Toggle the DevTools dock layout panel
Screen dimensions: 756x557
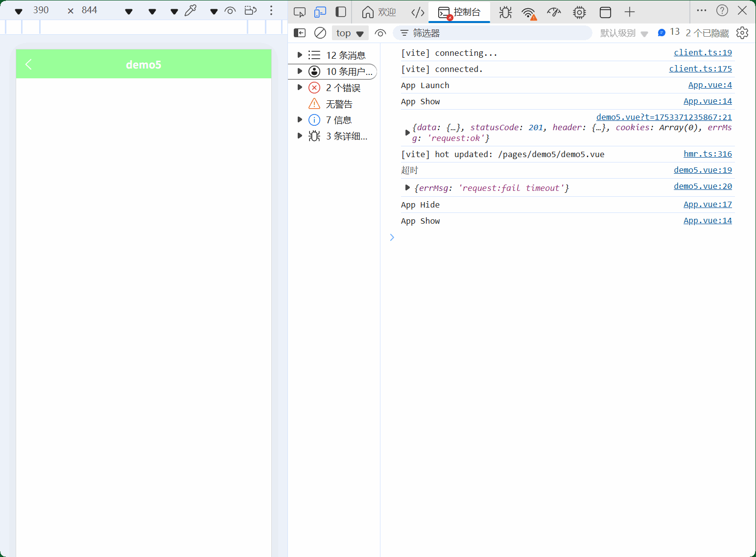click(x=340, y=12)
